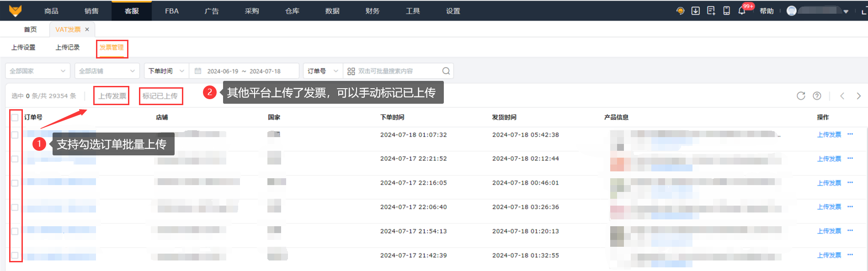
Task: Open more actions for 21:42:39 order
Action: point(850,255)
